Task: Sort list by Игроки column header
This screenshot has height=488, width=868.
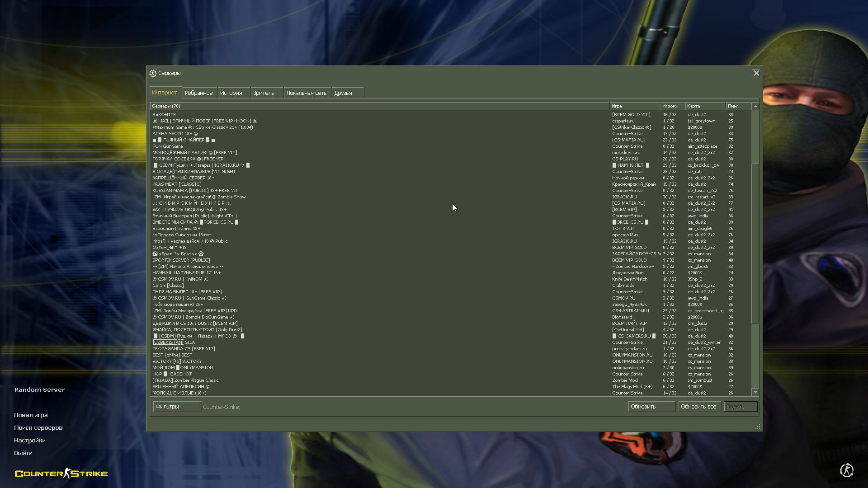Action: tap(670, 106)
